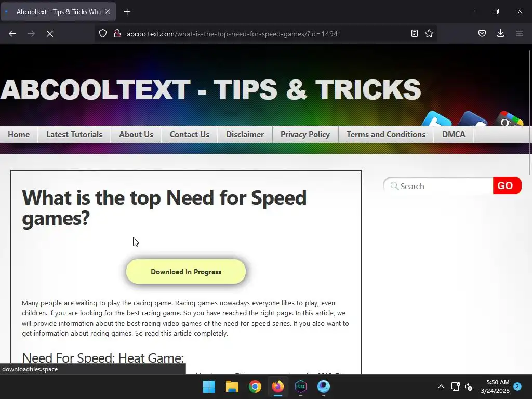This screenshot has width=532, height=399.
Task: Minimize the Firefox window
Action: coord(472,11)
